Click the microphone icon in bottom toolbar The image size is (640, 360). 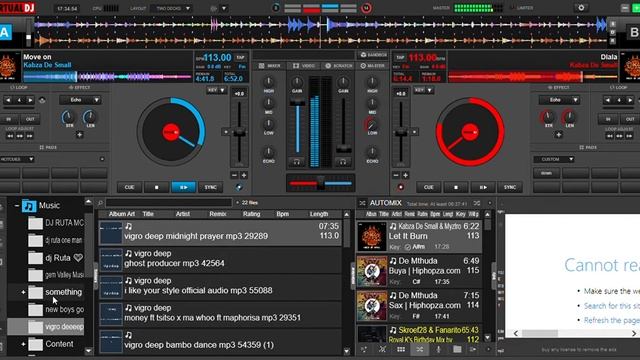[438, 349]
